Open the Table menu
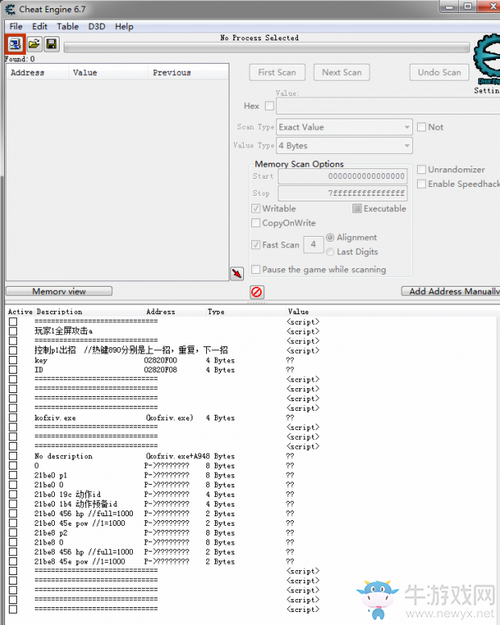Viewport: 500px width, 625px height. point(67,27)
